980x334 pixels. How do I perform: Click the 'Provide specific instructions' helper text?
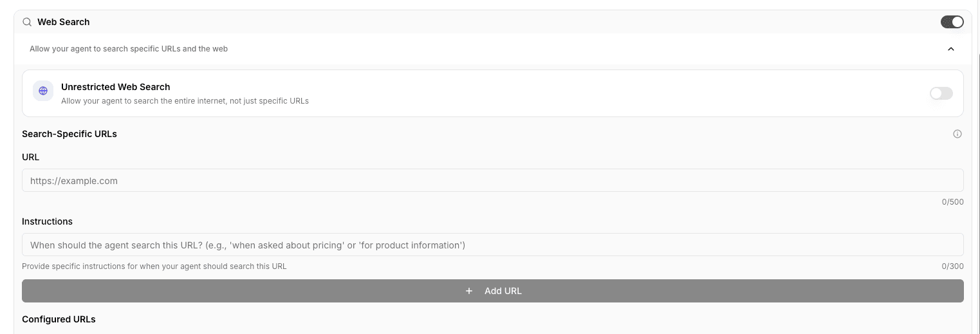[154, 266]
